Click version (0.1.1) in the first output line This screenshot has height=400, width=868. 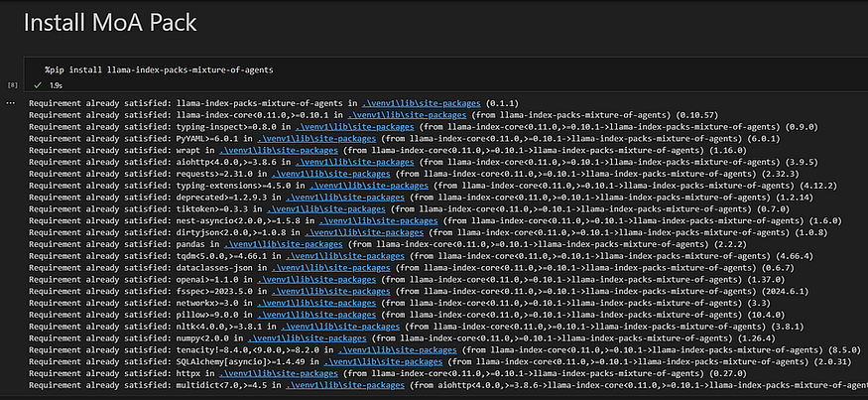coord(502,103)
